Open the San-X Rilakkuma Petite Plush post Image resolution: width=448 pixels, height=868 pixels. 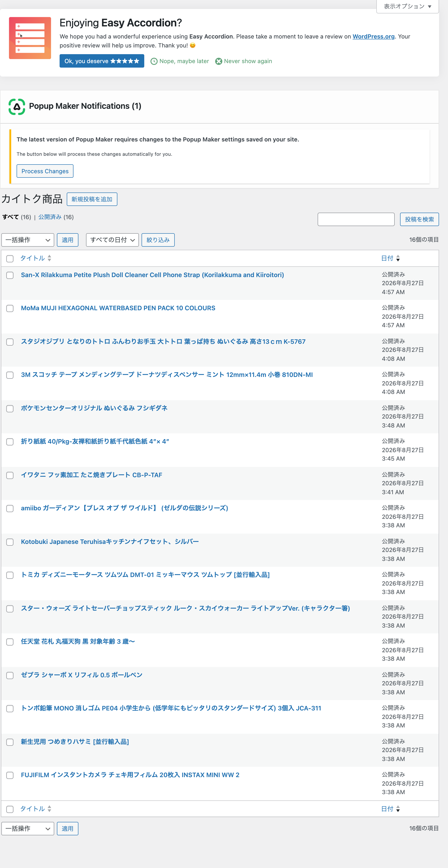(152, 275)
